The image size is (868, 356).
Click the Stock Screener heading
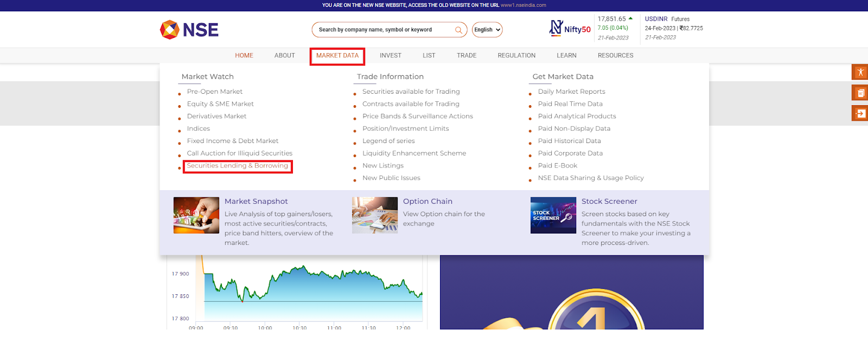pos(609,202)
